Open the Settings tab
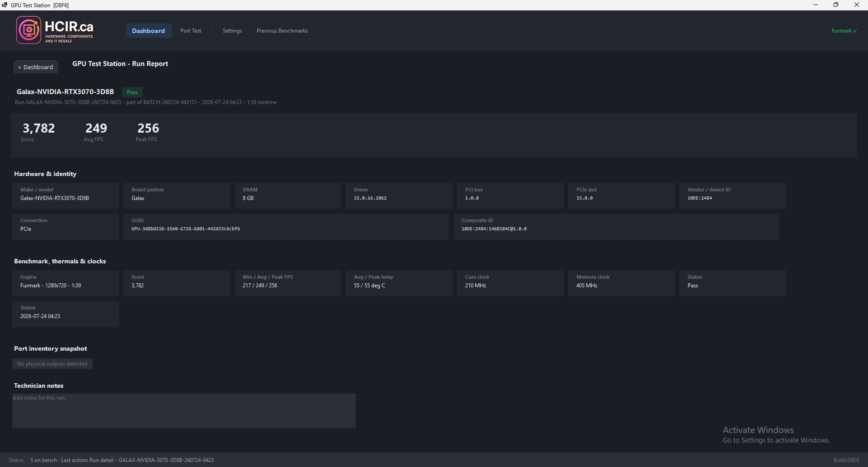This screenshot has width=868, height=467. (232, 31)
